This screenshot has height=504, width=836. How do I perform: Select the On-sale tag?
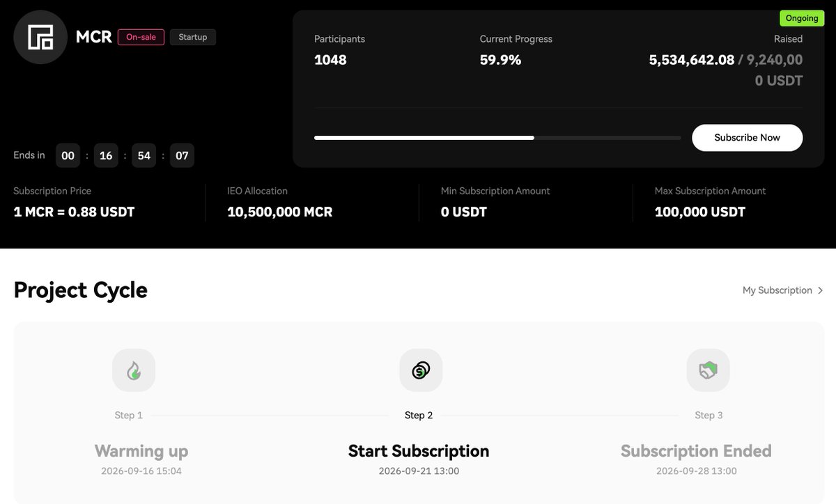tap(141, 37)
